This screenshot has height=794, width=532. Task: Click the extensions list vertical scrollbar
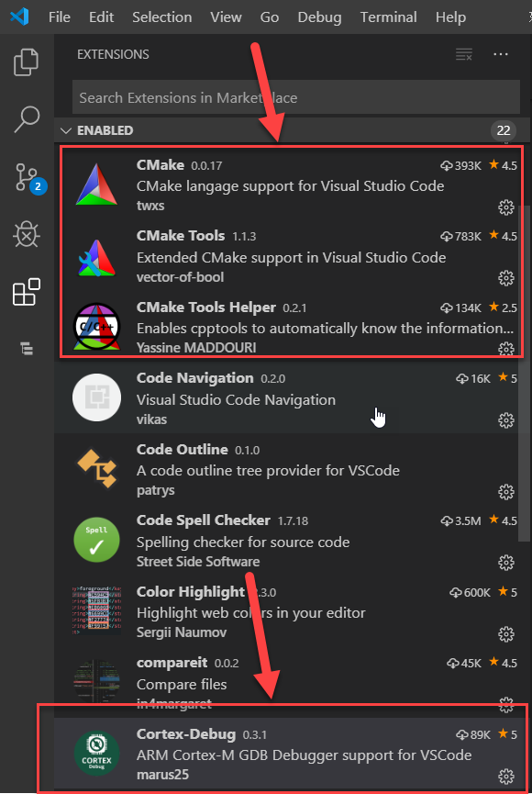525,372
